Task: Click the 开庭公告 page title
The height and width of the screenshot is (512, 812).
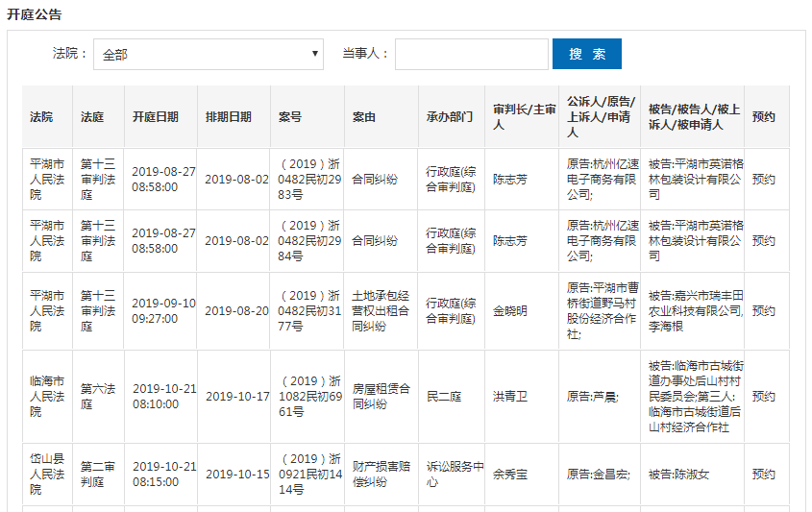Action: click(35, 14)
